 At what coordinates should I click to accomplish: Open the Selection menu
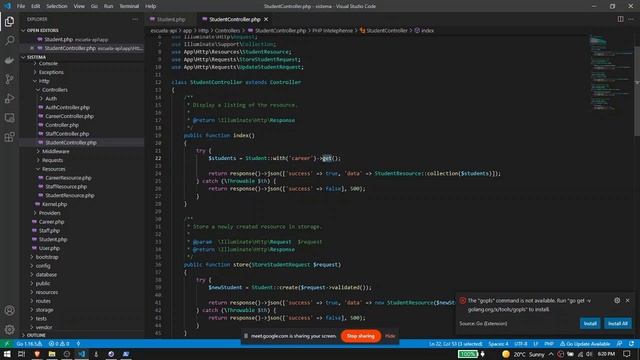(x=57, y=6)
